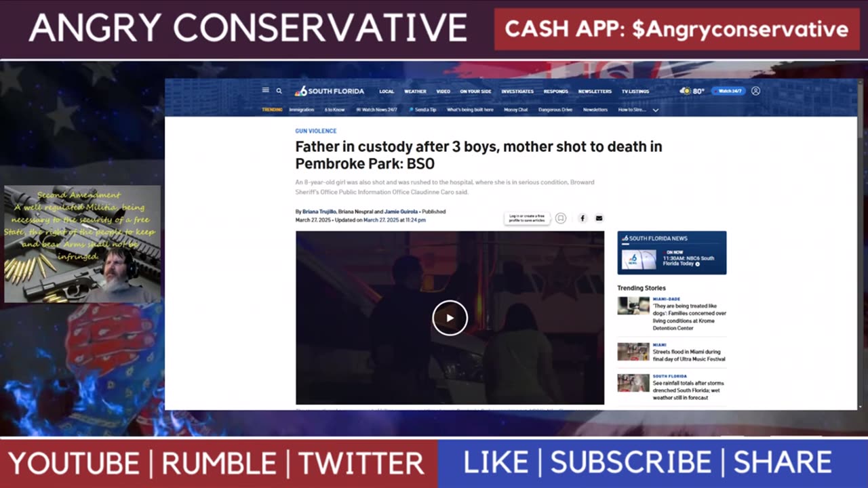The image size is (868, 488).
Task: Click the Watch 24/7 button
Action: 729,91
